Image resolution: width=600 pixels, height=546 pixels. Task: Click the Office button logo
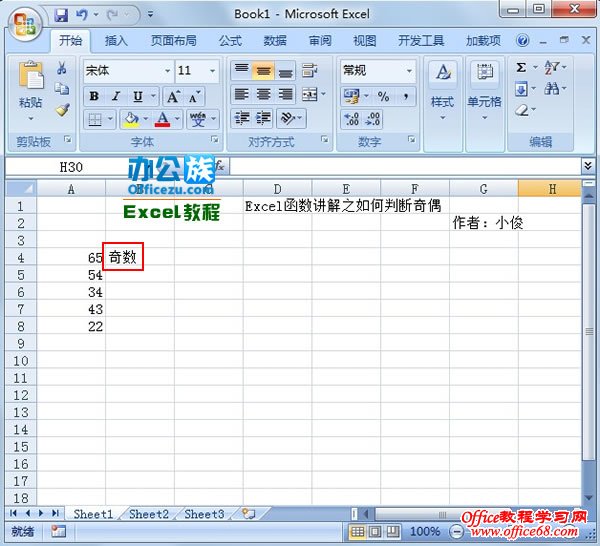[x=23, y=22]
